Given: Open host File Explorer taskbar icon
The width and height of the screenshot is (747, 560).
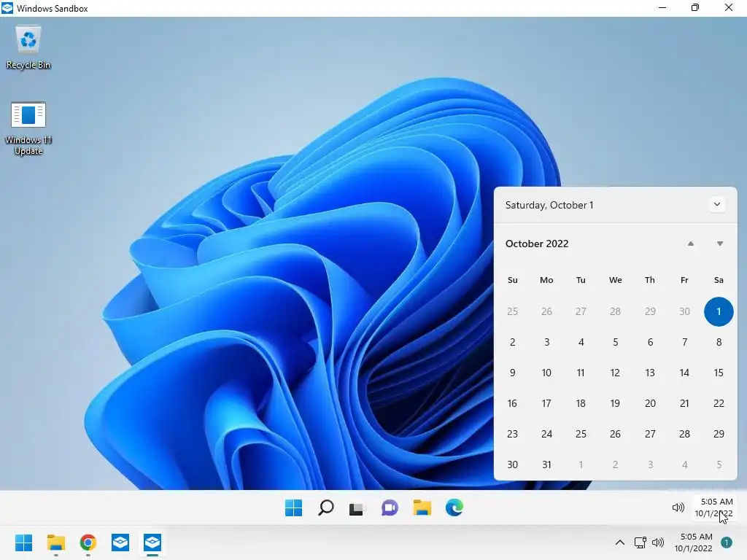Looking at the screenshot, I should (x=55, y=542).
